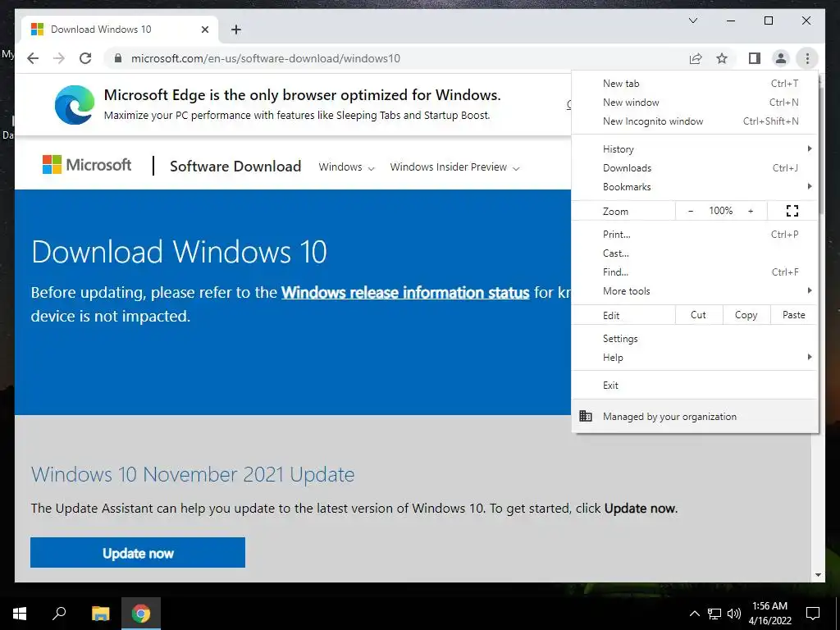Image resolution: width=840 pixels, height=630 pixels.
Task: Open the volume tray icon
Action: pyautogui.click(x=734, y=614)
